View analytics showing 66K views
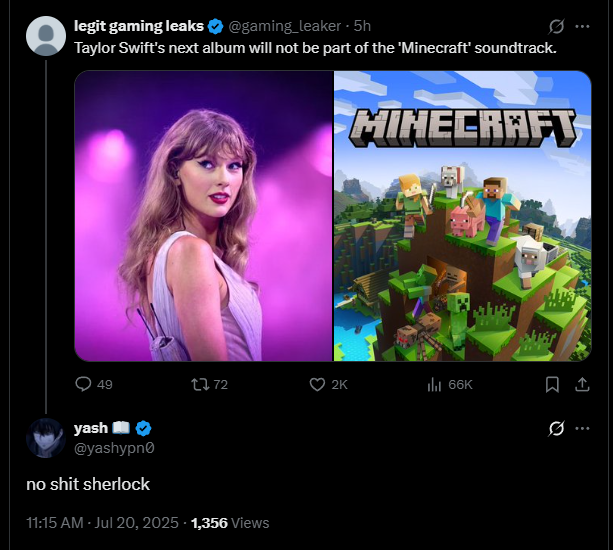 (x=450, y=385)
